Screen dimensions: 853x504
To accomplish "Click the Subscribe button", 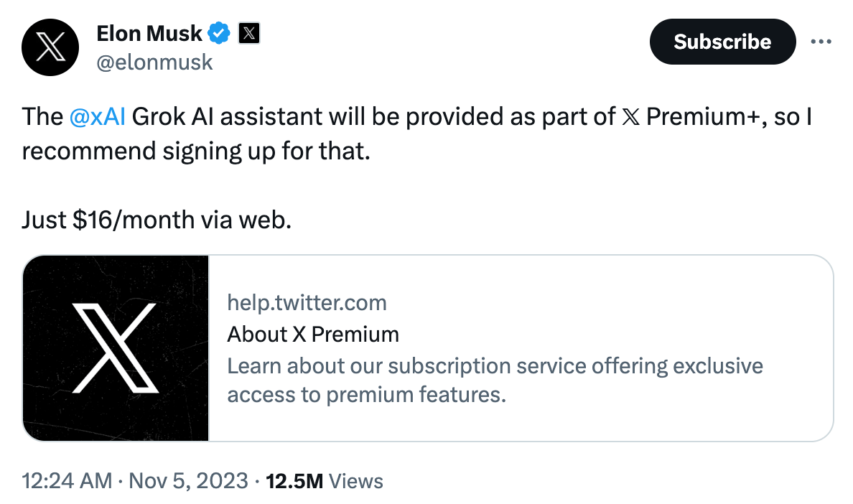I will [722, 42].
